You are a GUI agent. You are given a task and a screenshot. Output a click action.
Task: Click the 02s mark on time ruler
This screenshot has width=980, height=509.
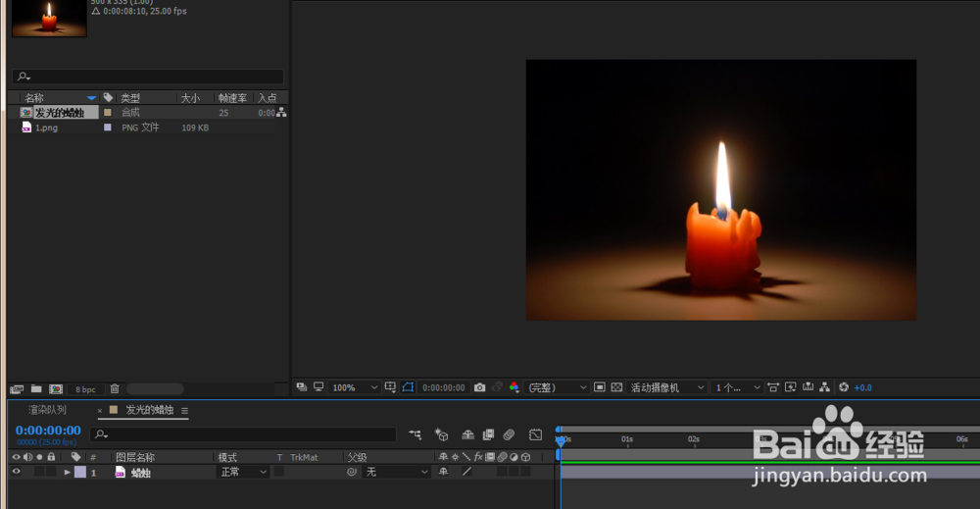coord(694,439)
